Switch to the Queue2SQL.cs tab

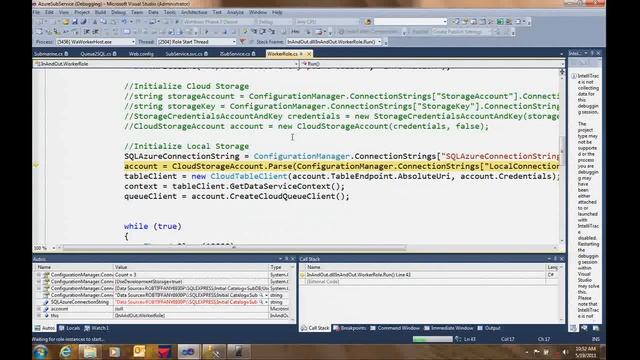(98, 54)
